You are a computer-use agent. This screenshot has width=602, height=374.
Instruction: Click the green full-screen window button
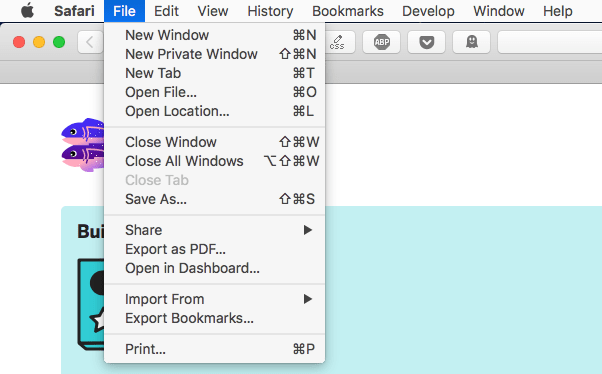[59, 42]
